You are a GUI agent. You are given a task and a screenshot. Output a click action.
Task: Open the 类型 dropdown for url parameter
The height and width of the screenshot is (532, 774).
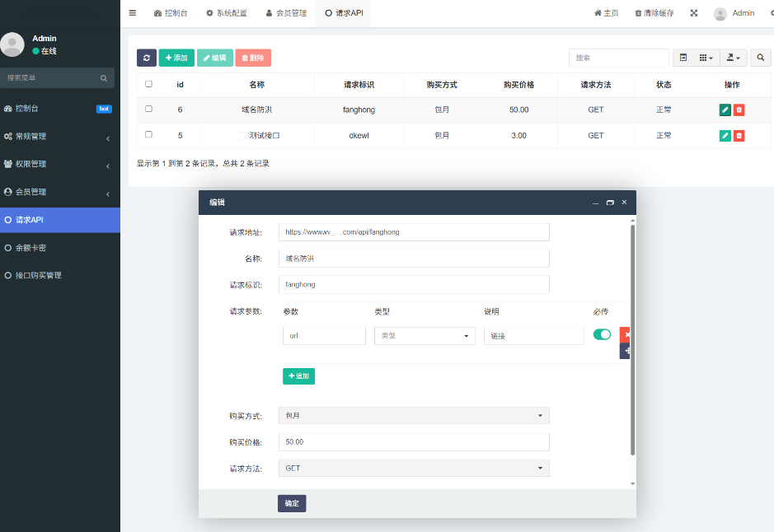[x=425, y=336]
